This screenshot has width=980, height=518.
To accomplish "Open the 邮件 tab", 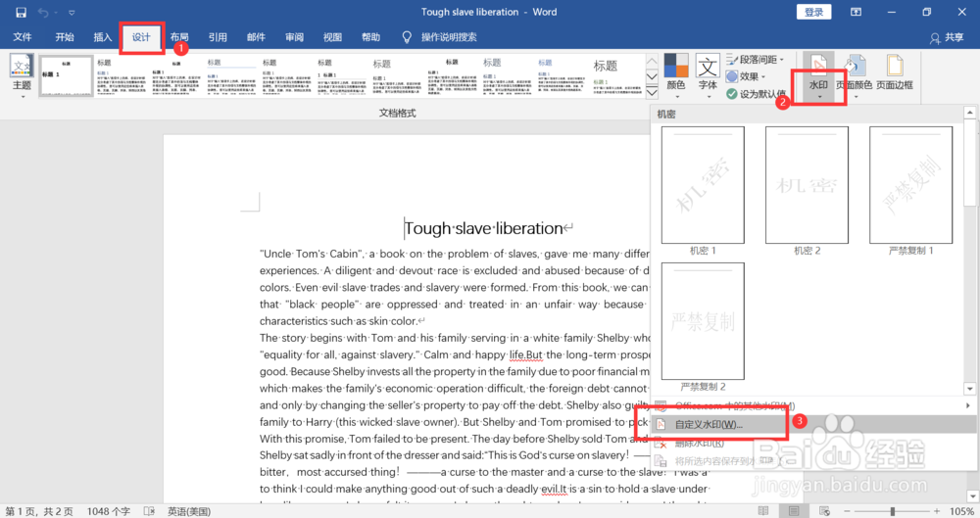I will pos(256,37).
